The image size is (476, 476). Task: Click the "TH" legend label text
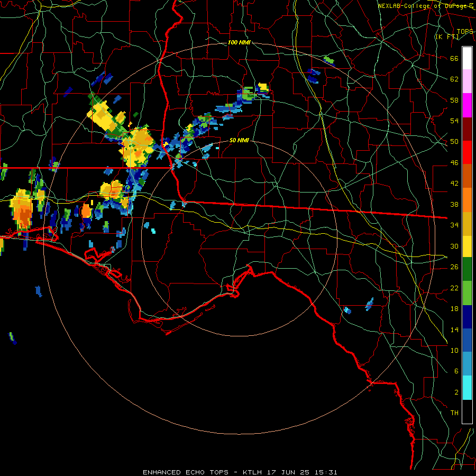click(x=454, y=413)
